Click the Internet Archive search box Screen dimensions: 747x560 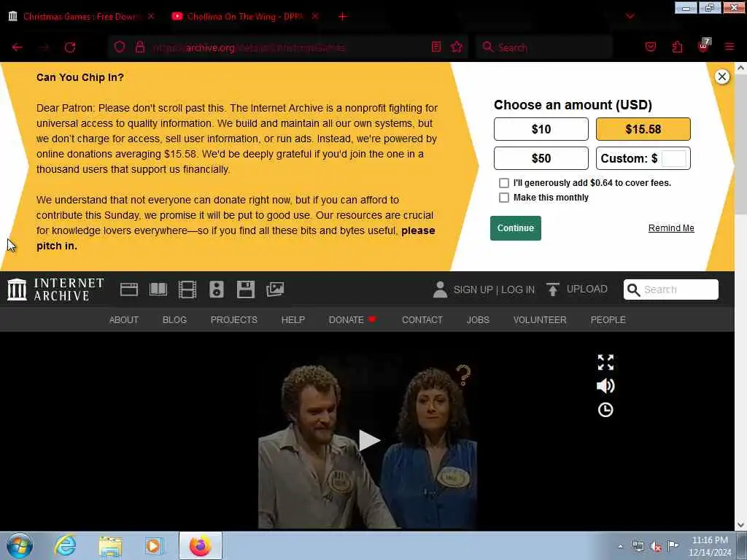(x=671, y=289)
